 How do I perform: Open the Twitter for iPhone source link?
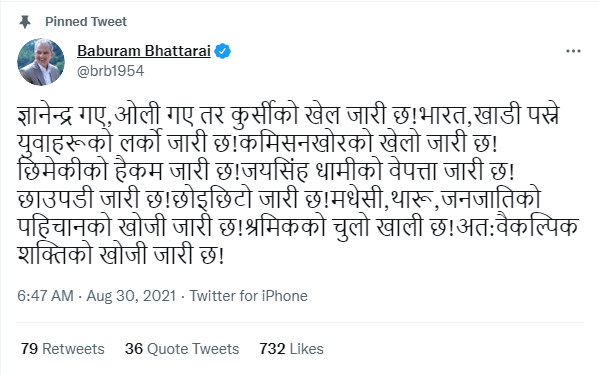click(x=249, y=296)
